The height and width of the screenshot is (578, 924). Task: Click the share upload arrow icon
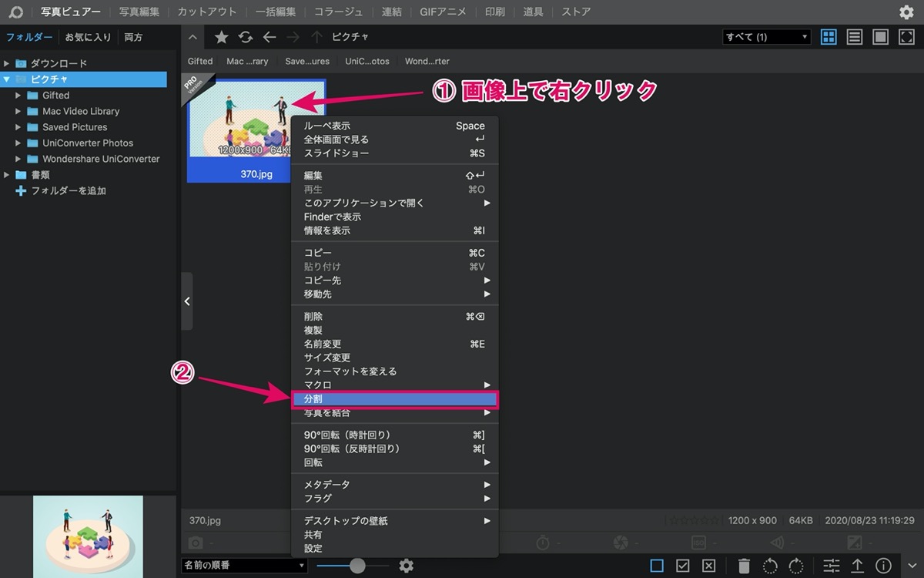tap(857, 566)
